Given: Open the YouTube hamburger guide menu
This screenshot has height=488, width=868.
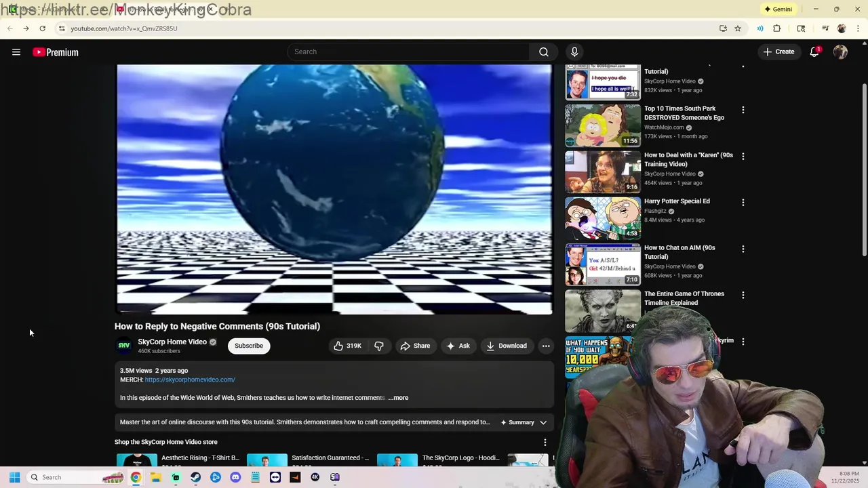Looking at the screenshot, I should 16,52.
